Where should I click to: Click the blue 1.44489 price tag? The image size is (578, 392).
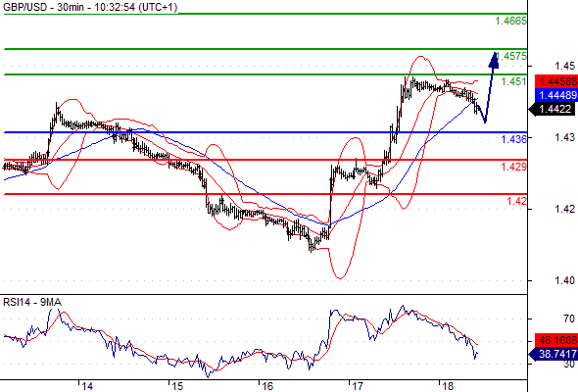(556, 95)
